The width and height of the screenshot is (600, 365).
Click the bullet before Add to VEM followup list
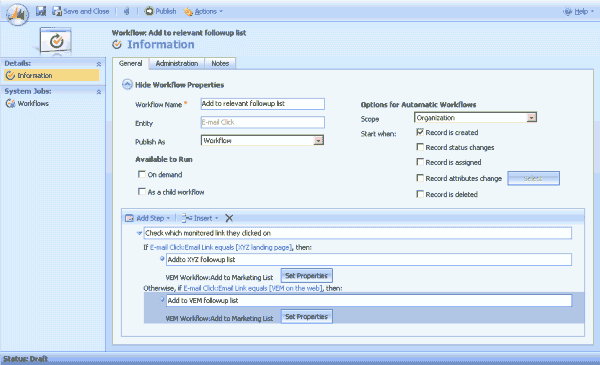click(162, 300)
